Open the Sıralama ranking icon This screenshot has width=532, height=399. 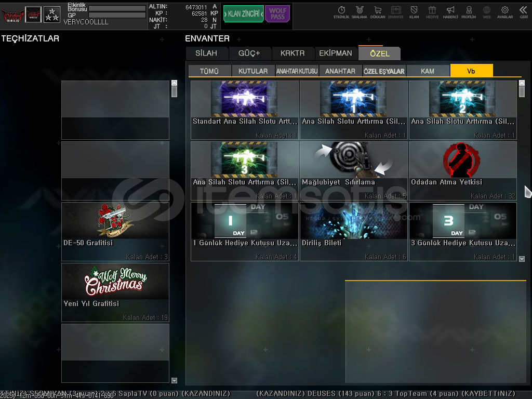coord(359,12)
